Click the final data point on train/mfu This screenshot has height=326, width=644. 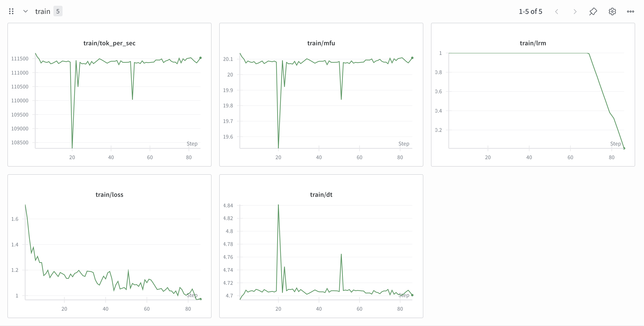click(412, 58)
